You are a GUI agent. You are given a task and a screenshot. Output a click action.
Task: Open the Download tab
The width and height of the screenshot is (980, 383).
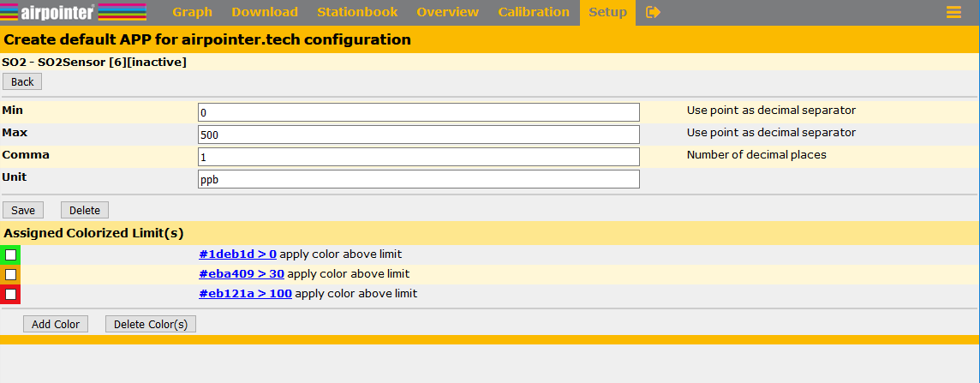coord(265,12)
